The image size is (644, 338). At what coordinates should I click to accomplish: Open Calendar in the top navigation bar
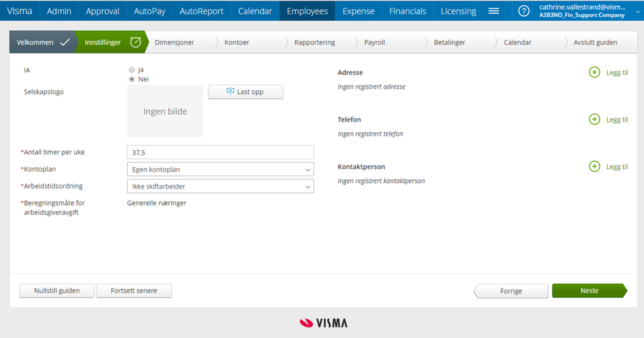click(x=255, y=11)
